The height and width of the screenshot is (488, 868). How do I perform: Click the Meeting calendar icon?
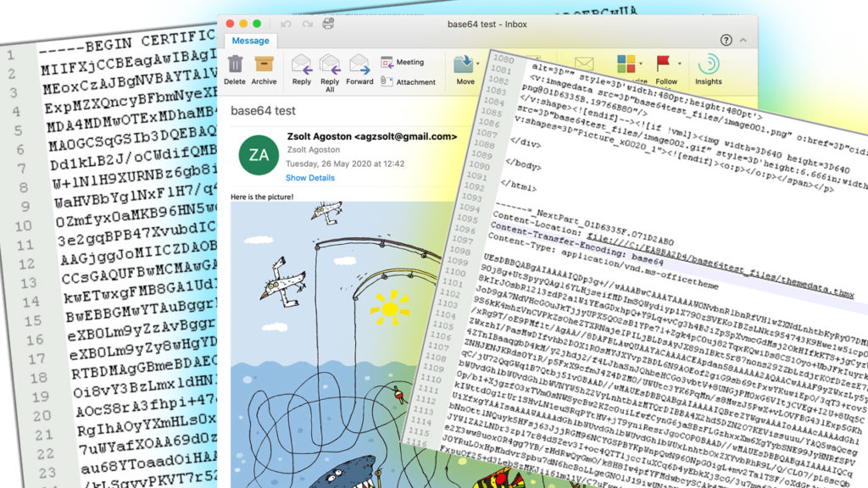(387, 62)
